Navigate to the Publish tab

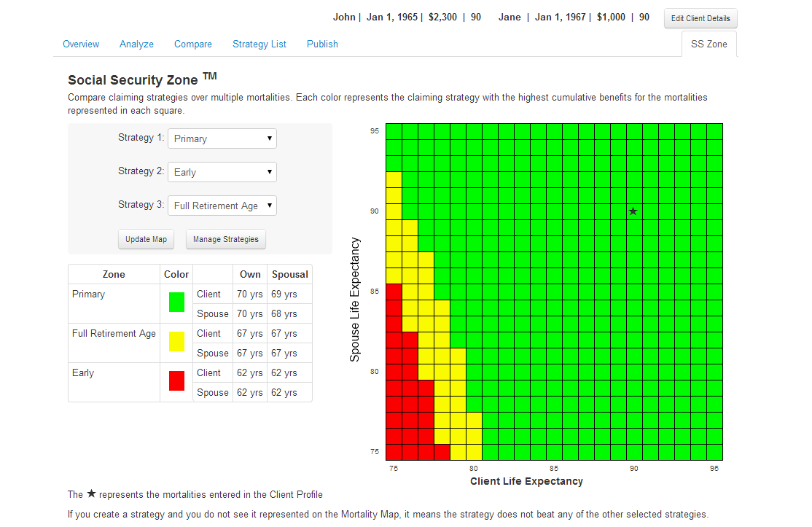[x=322, y=44]
